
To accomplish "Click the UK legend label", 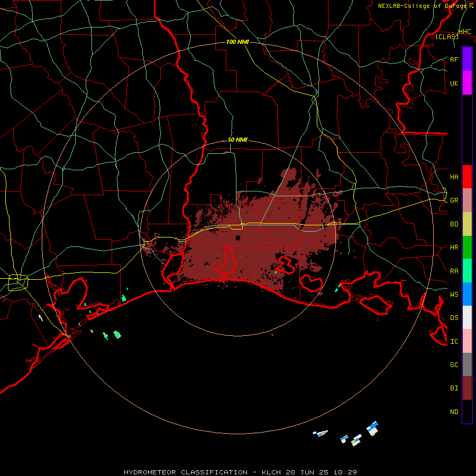I will pos(454,83).
